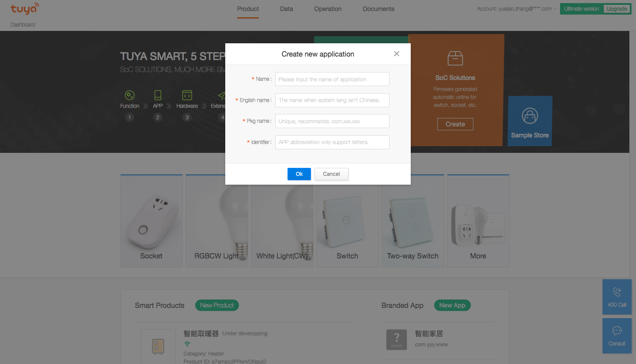This screenshot has height=364, width=636.
Task: Click the New Product button
Action: click(217, 305)
